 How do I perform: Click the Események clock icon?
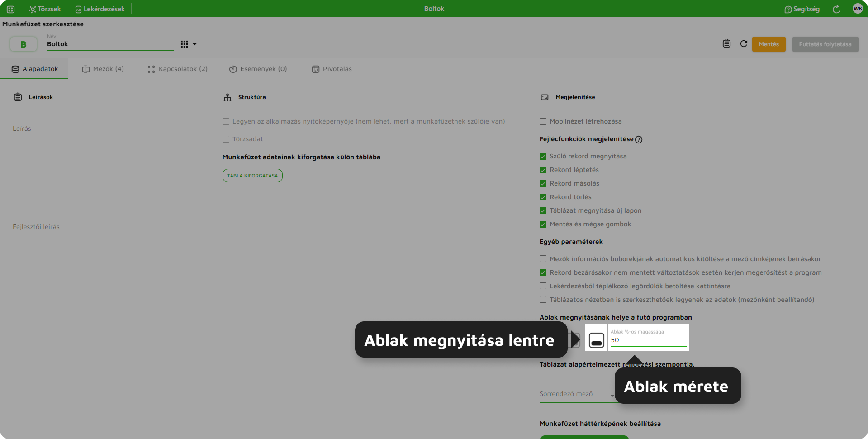point(233,69)
